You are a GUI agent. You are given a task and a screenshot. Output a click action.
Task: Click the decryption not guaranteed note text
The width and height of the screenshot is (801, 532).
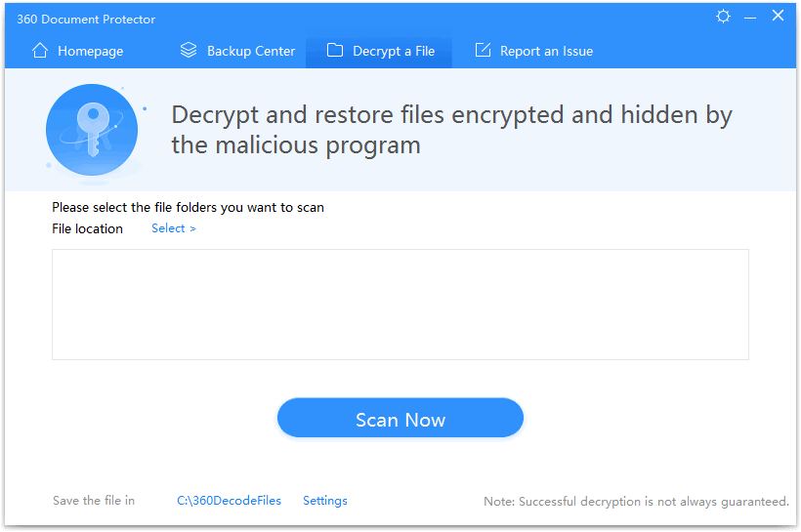click(x=636, y=502)
